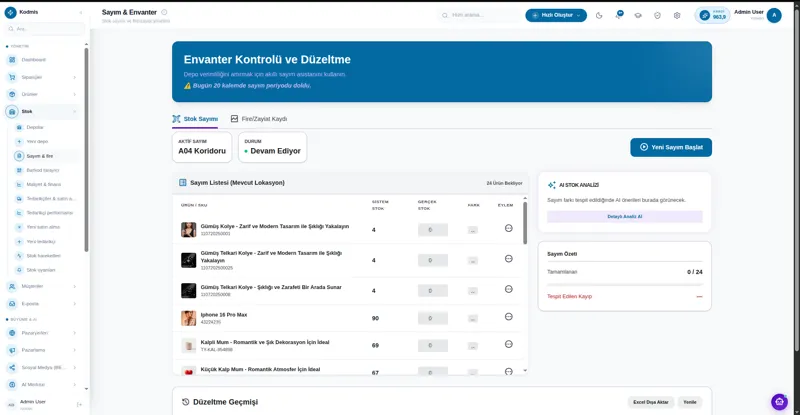Expand the E-posta submenu chevron

pos(74,304)
